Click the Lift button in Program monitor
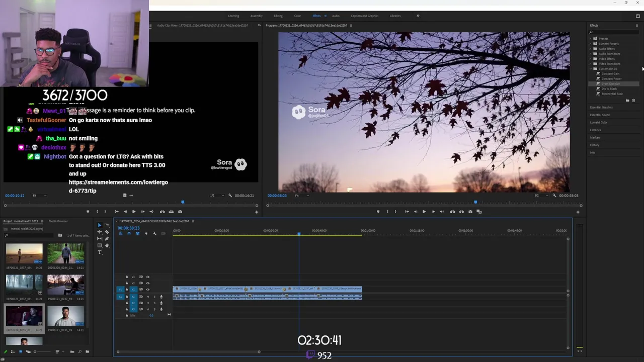Image resolution: width=644 pixels, height=362 pixels. [453, 212]
